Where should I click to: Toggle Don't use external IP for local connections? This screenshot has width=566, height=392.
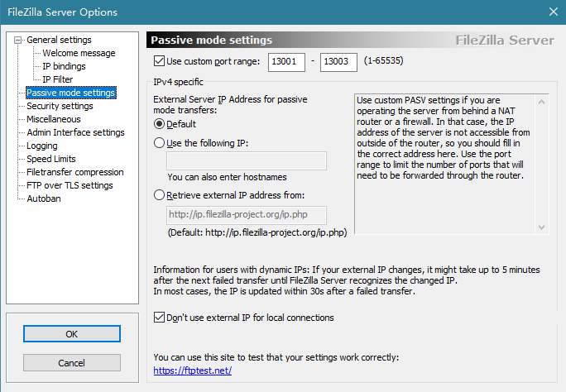click(x=159, y=318)
